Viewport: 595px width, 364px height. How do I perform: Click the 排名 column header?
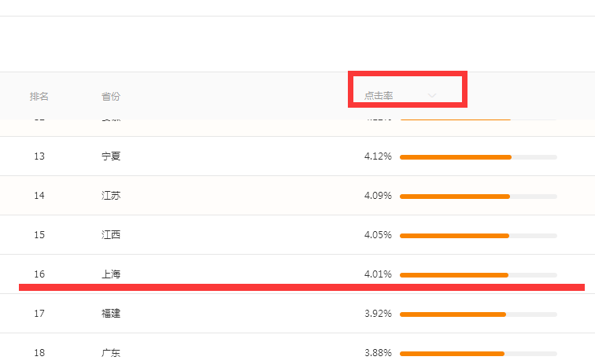pyautogui.click(x=39, y=96)
